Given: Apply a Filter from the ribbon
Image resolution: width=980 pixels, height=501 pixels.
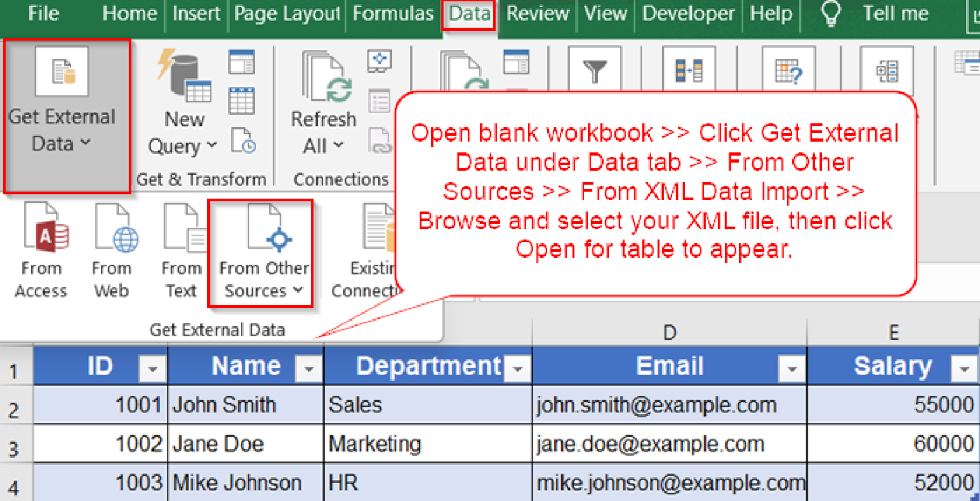Looking at the screenshot, I should click(596, 70).
